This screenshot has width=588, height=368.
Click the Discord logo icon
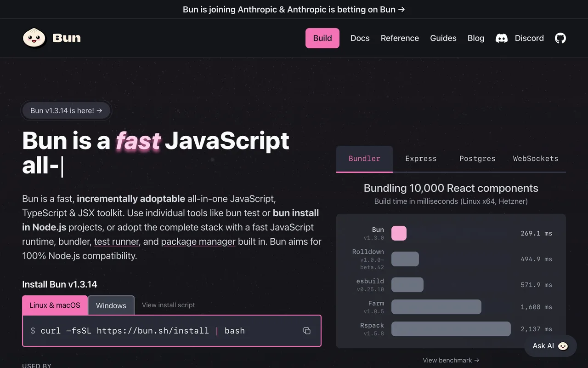click(502, 38)
